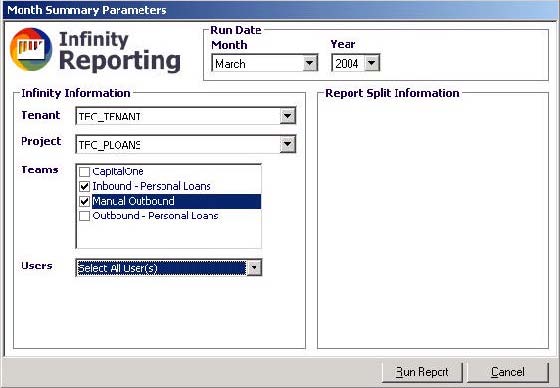
Task: Select Outbound - Personal Loans row text
Action: point(155,216)
